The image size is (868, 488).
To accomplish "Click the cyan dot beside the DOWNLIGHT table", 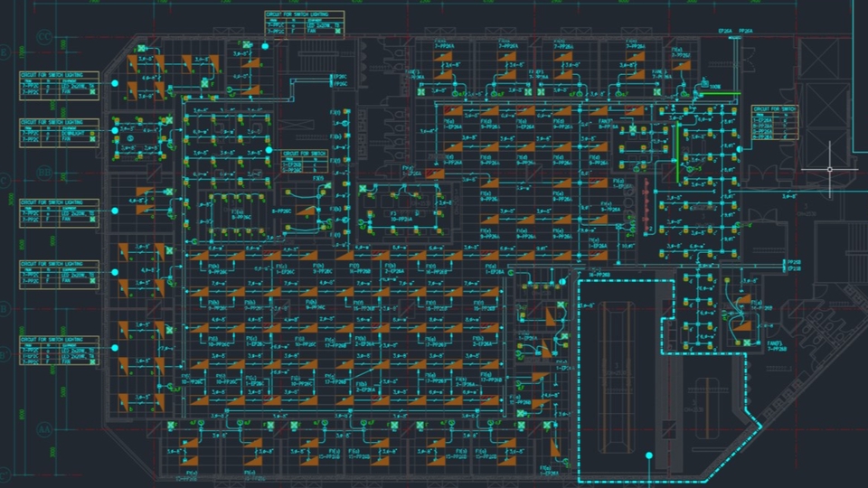I will click(115, 130).
